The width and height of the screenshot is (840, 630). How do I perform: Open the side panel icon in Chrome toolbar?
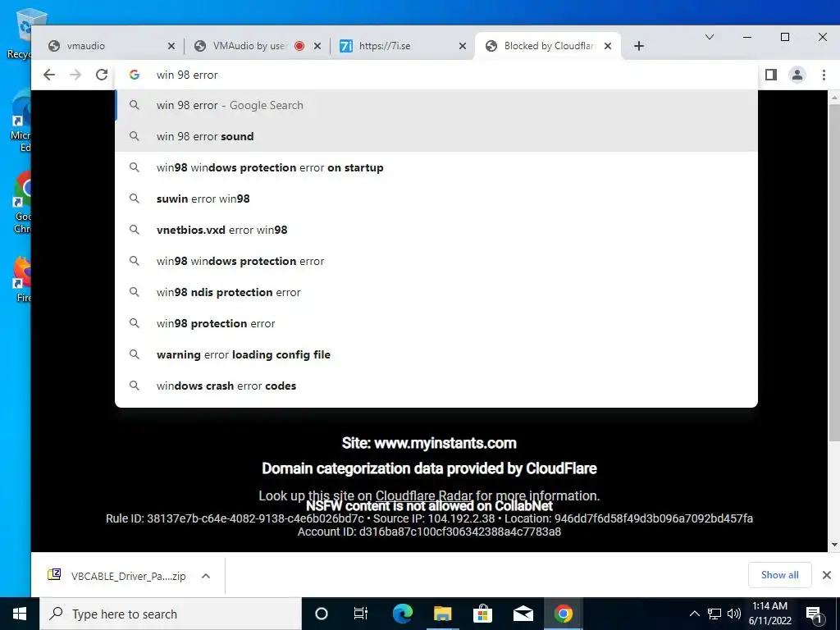[771, 75]
